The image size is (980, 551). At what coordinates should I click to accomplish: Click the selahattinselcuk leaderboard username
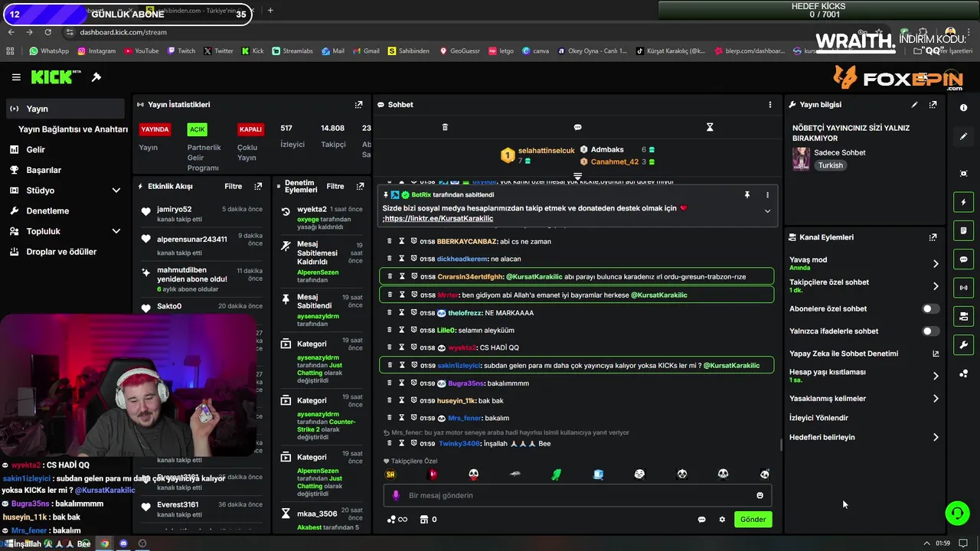[546, 151]
